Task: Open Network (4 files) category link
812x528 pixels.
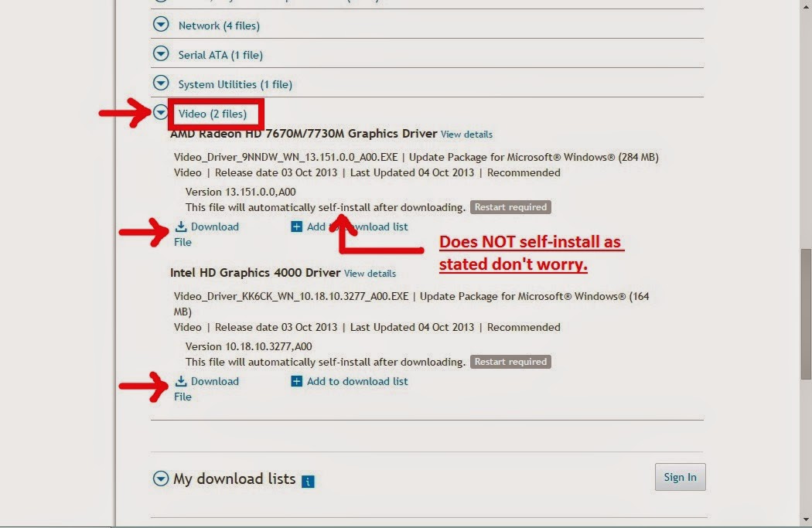Action: point(219,26)
